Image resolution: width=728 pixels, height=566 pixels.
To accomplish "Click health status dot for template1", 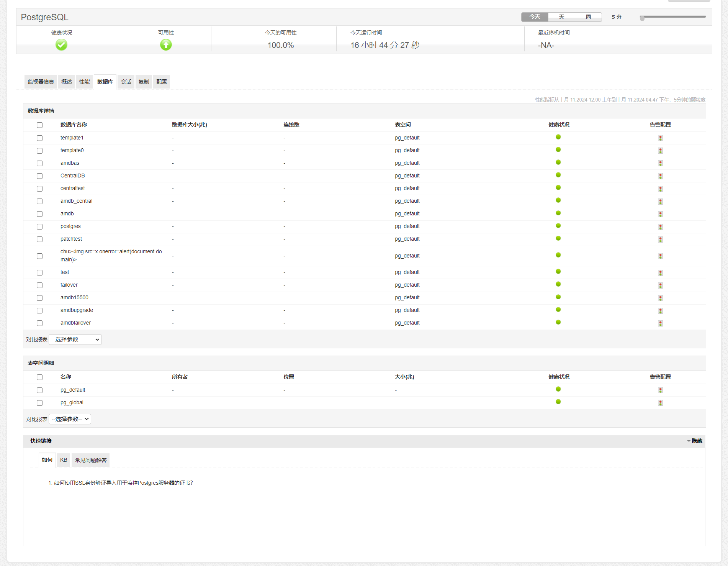I will pos(558,137).
